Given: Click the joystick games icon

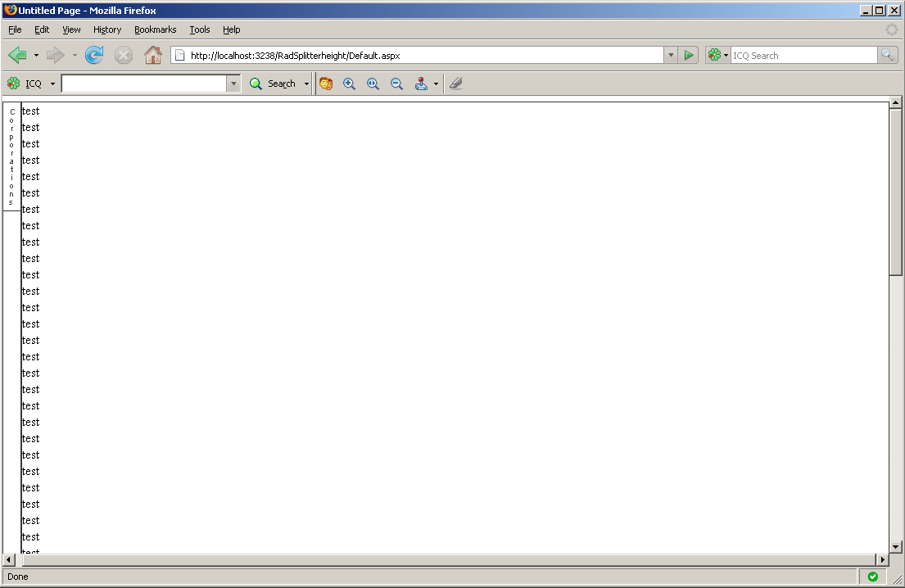Looking at the screenshot, I should point(421,84).
